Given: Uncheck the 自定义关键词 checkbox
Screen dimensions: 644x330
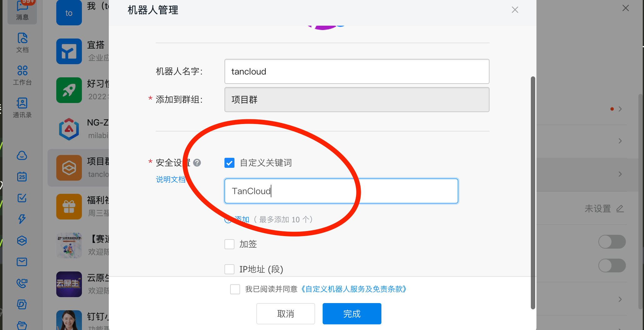Looking at the screenshot, I should [x=229, y=163].
